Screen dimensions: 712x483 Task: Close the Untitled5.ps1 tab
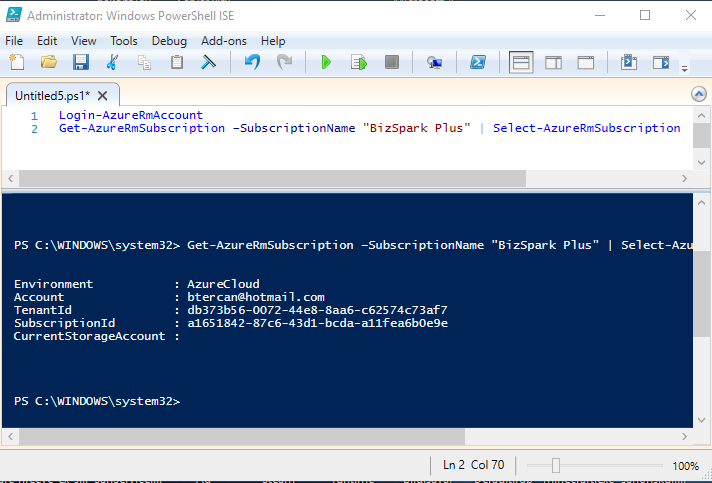pos(103,96)
